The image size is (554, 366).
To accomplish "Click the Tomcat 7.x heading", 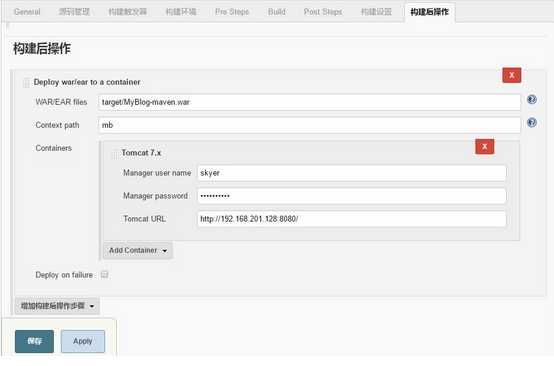I will tap(141, 153).
